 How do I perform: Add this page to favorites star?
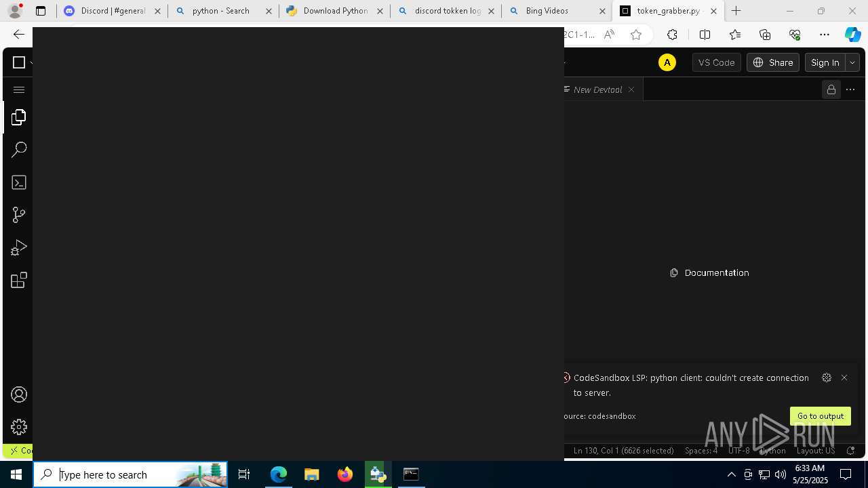click(636, 35)
